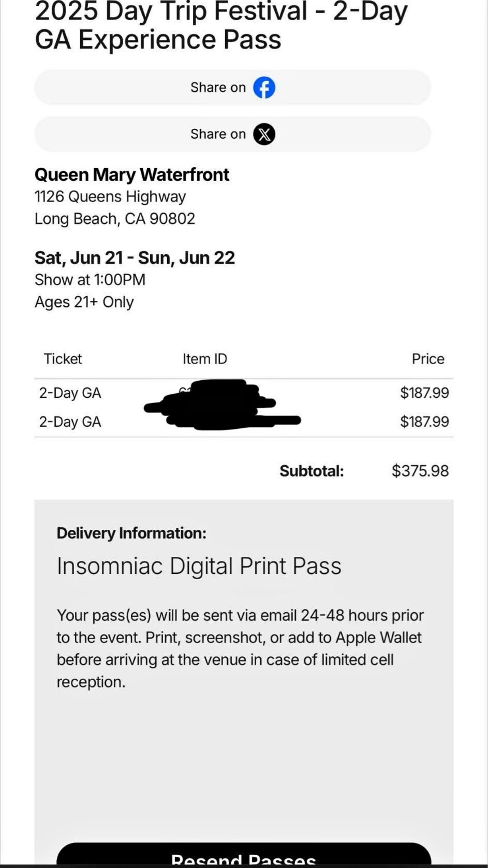The image size is (488, 868).
Task: Click the Insomniac Digital Print Pass text
Action: 199,566
